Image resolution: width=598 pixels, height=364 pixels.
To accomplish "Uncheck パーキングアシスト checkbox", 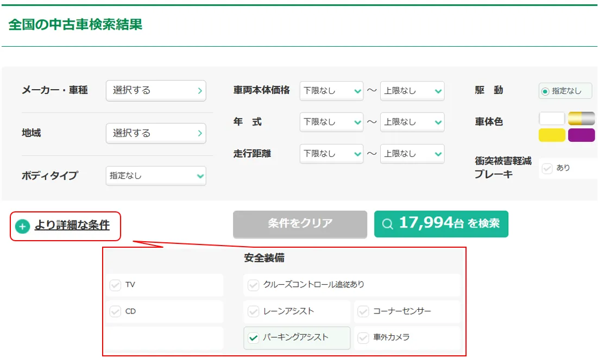I will click(253, 338).
